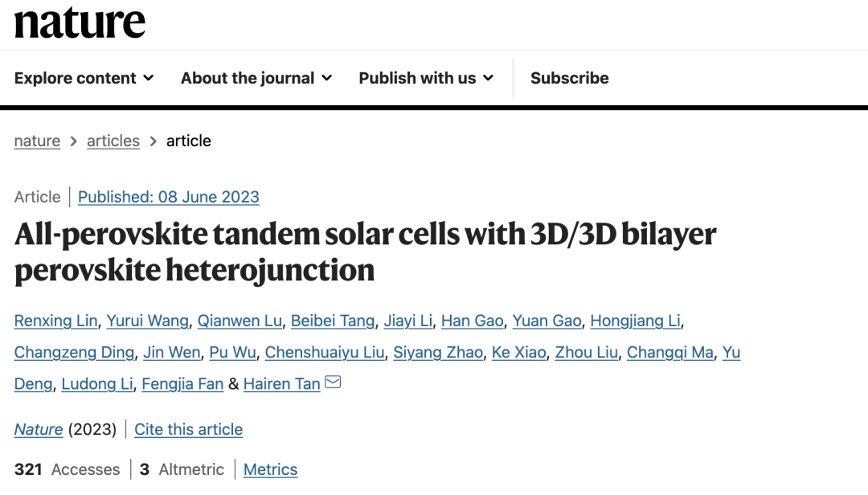Click the Published: 08 June 2023 link
Image resolution: width=868 pixels, height=495 pixels.
(168, 197)
